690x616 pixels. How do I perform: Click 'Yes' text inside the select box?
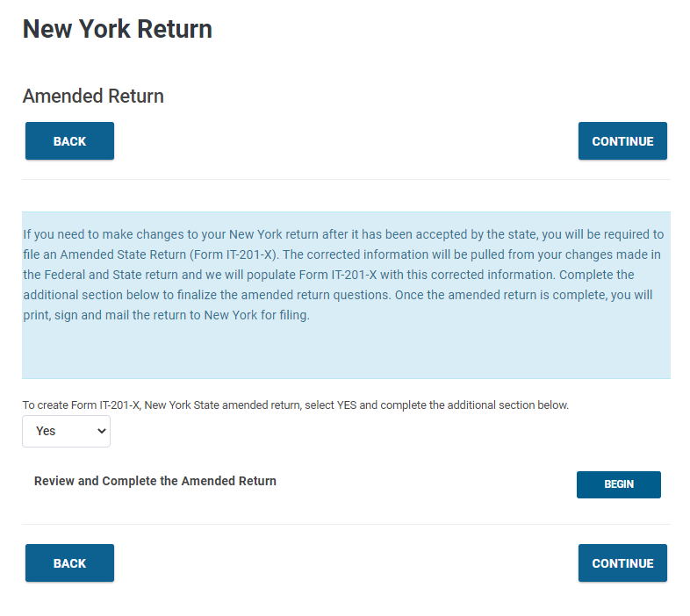(46, 431)
